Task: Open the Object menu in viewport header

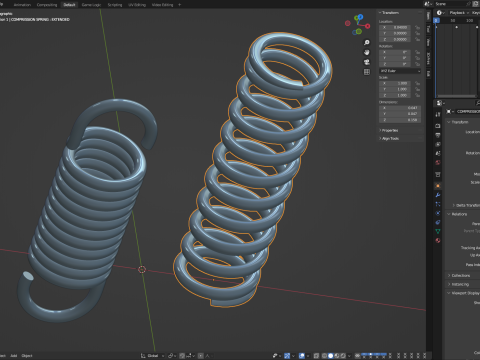Action: pyautogui.click(x=27, y=356)
